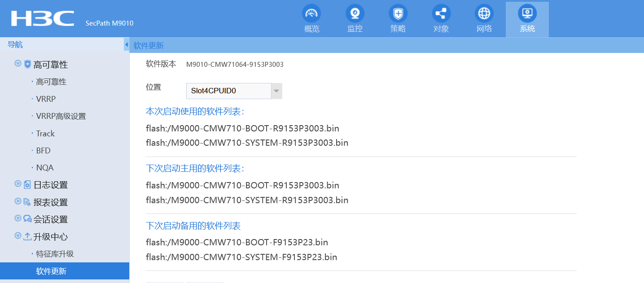Open the 监控 monitoring camera icon
This screenshot has height=283, width=644.
pyautogui.click(x=355, y=13)
